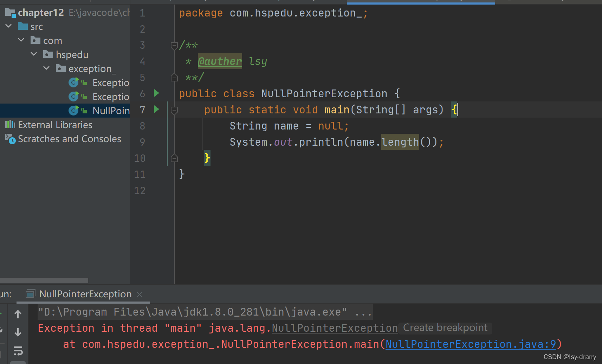This screenshot has height=364, width=602.
Task: Click the opening brace highlighted on line 7
Action: (x=454, y=110)
